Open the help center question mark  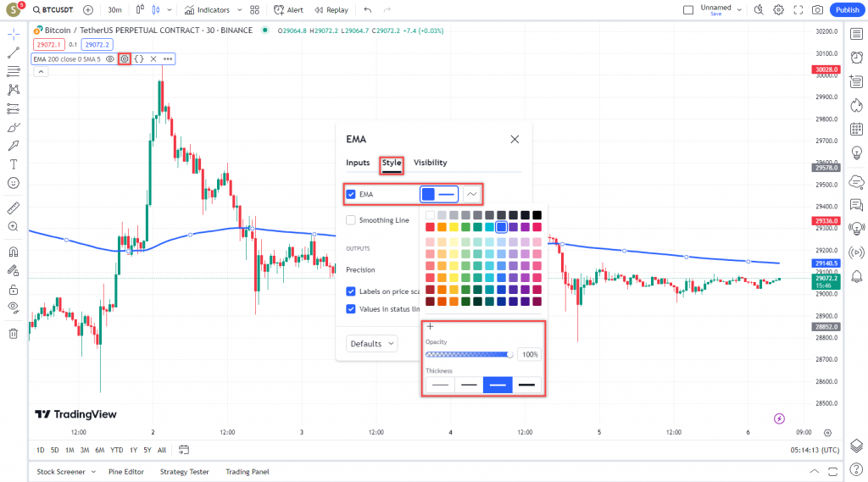coord(856,470)
